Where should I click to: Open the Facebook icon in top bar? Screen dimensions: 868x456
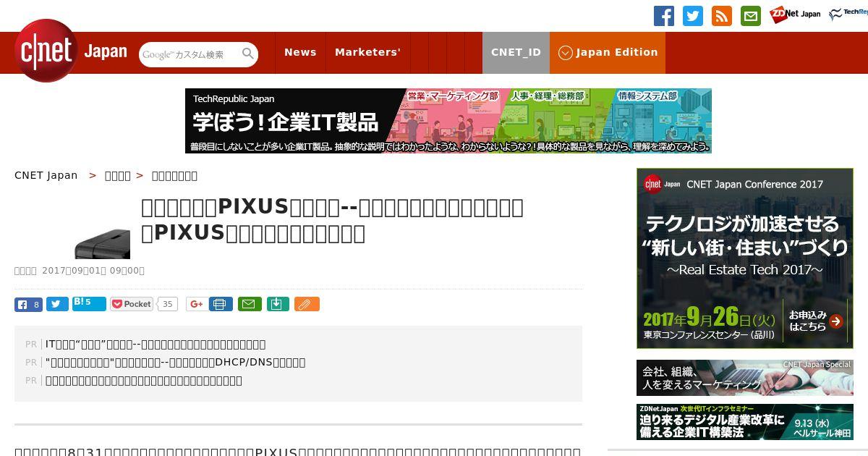coord(664,16)
